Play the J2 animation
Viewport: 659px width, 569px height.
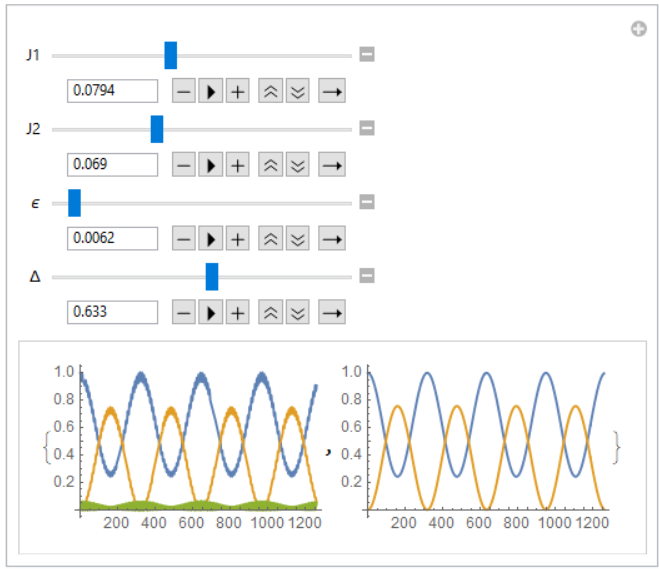pyautogui.click(x=211, y=165)
